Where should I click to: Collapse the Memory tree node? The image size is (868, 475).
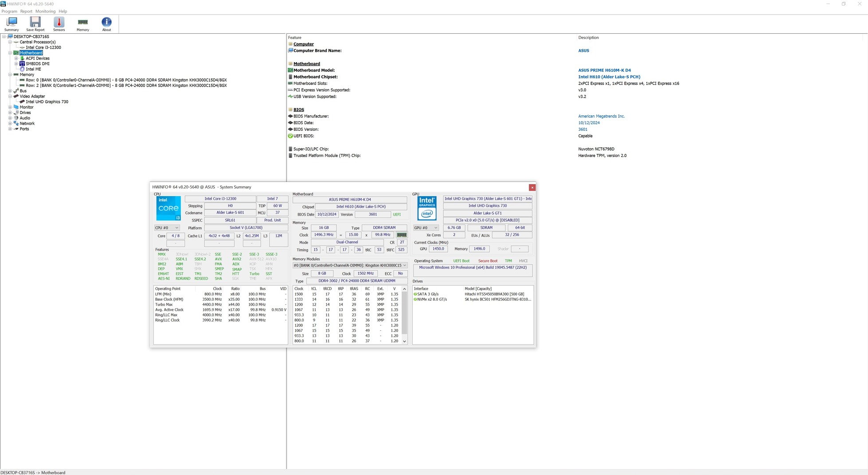(x=10, y=75)
